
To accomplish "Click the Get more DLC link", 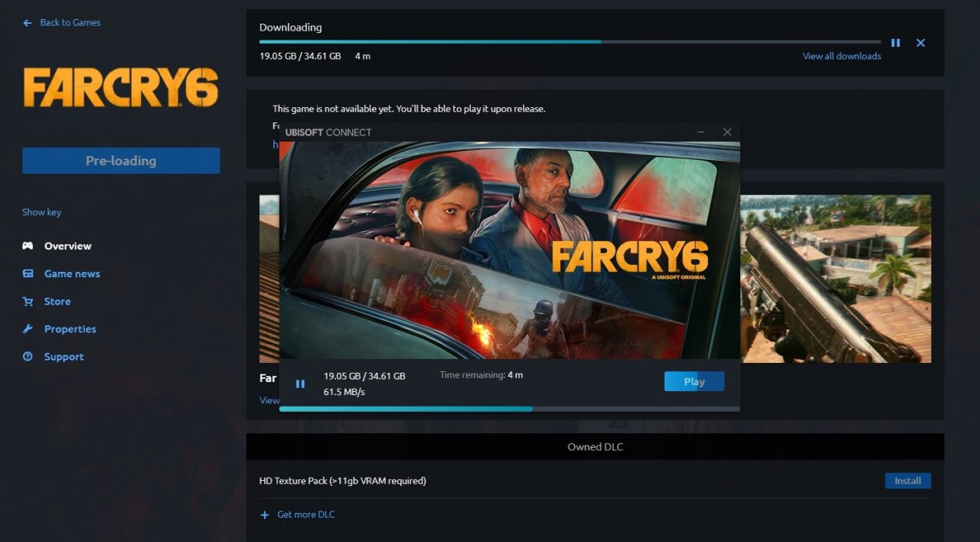I will pos(304,514).
